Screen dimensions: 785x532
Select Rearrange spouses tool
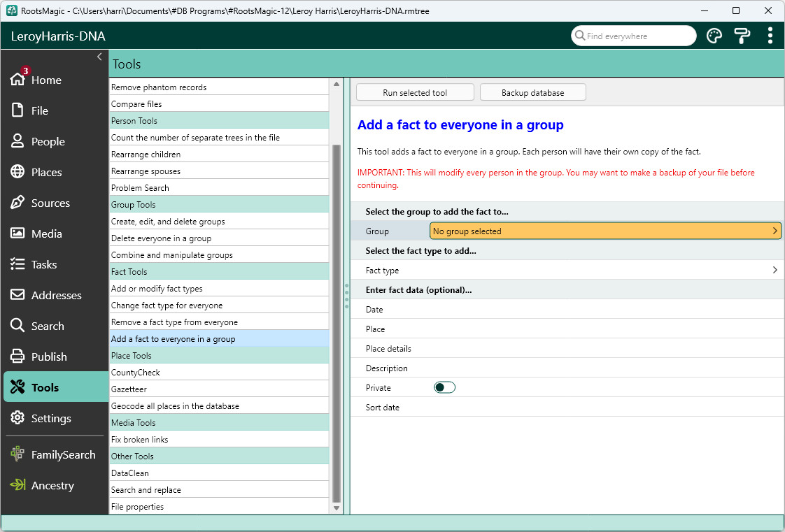[x=219, y=171]
